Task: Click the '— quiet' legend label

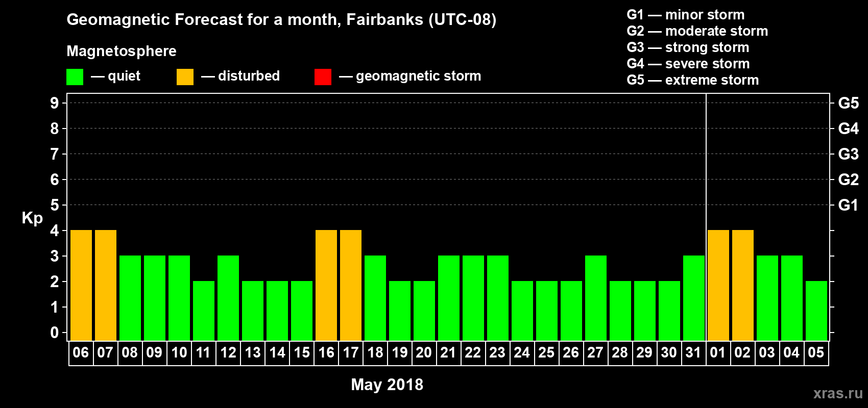Action: 115,76
